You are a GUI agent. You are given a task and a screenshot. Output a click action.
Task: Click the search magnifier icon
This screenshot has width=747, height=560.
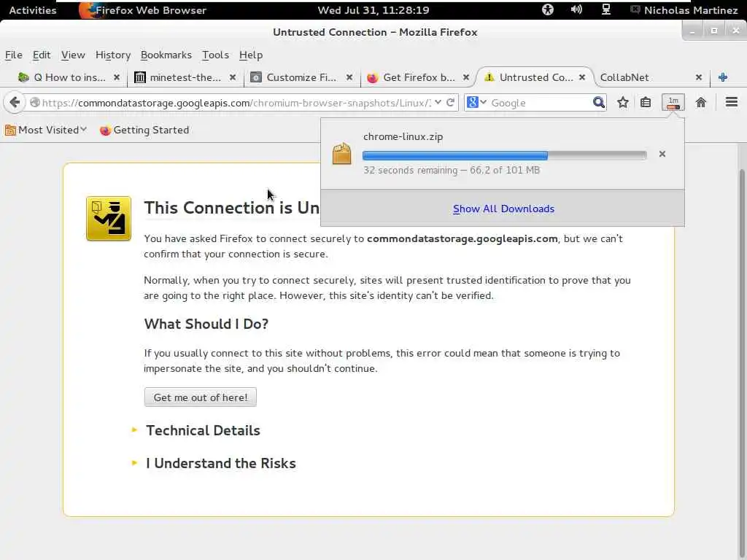599,102
